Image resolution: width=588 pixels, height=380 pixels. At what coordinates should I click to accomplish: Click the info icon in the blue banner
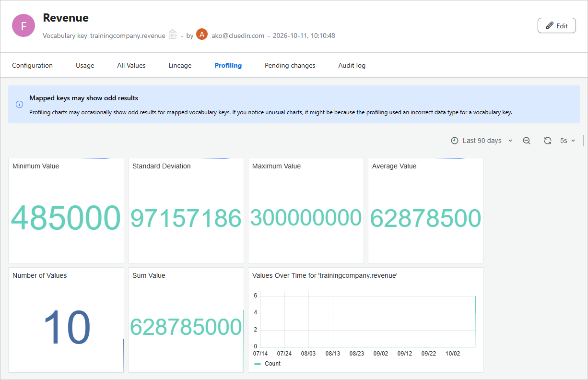click(x=19, y=104)
